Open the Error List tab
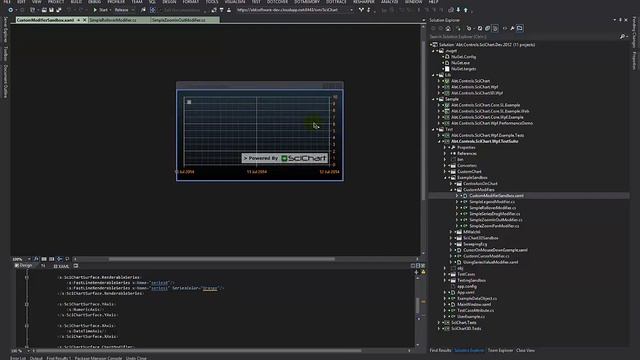Viewport: 640px width, 360px height. coord(18,358)
